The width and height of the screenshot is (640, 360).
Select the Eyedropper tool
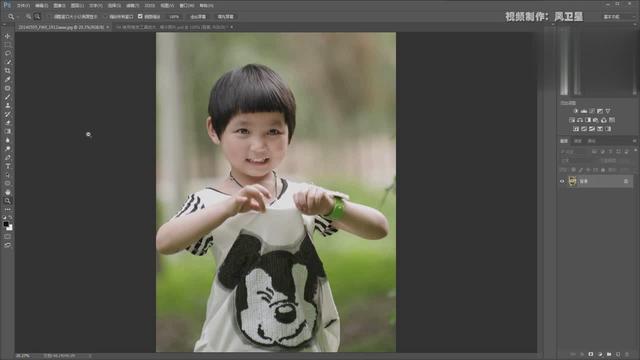7,79
